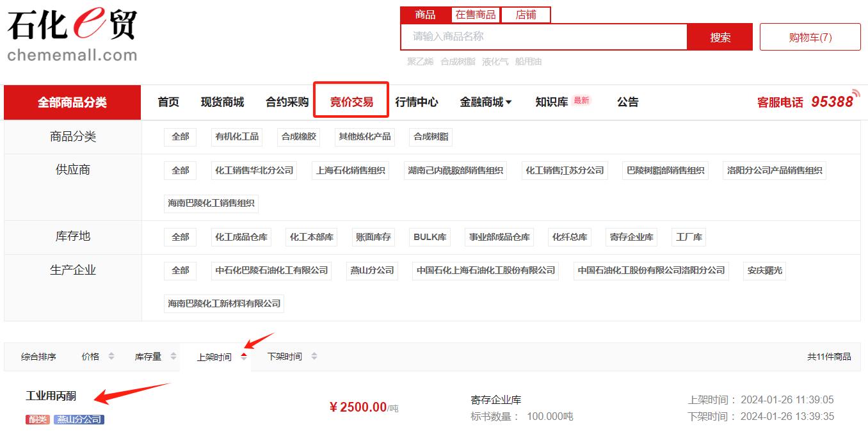This screenshot has height=443, width=868.
Task: Click the 库存量 sort arrows icon
Action: [173, 357]
